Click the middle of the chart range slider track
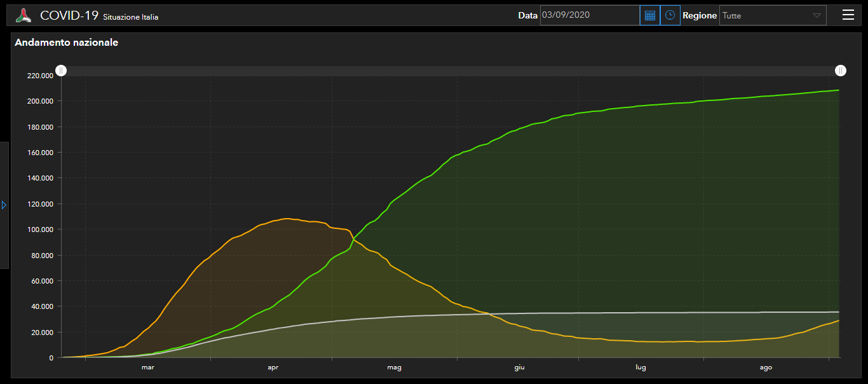Viewport: 868px width, 384px height. (x=451, y=71)
